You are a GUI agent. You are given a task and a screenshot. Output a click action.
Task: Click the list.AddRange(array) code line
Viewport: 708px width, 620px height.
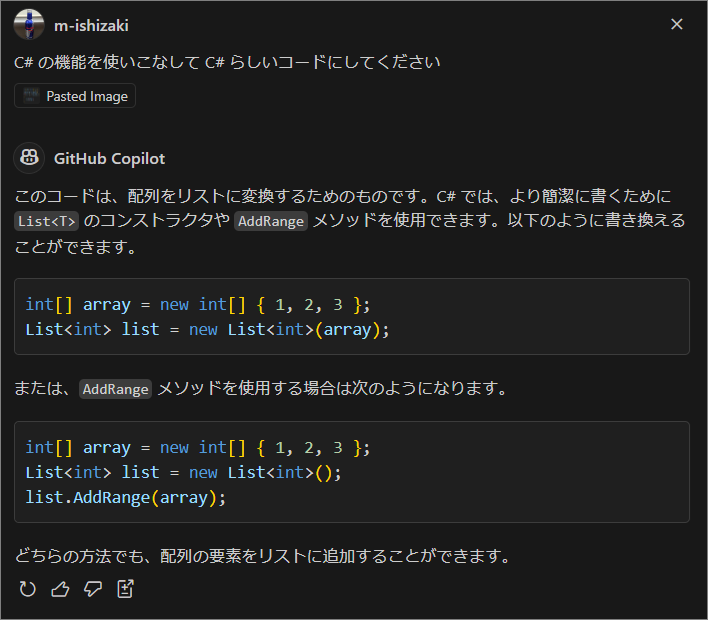126,498
